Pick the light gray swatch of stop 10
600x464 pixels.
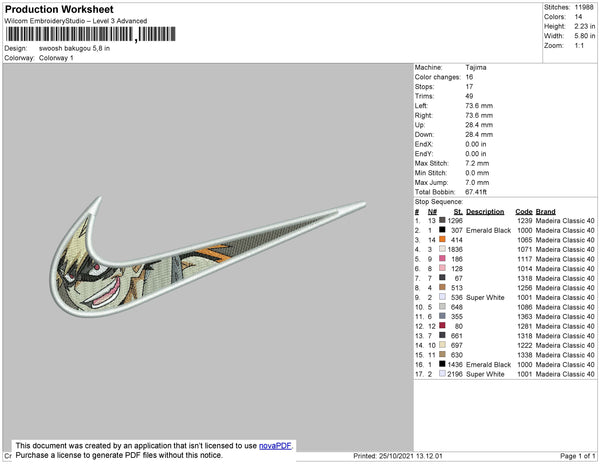442,306
